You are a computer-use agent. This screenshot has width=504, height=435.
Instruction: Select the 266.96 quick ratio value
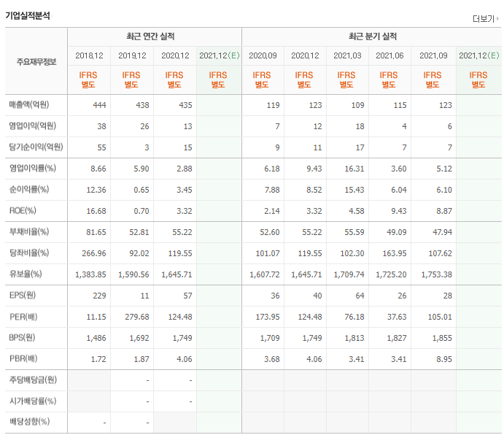pos(94,253)
